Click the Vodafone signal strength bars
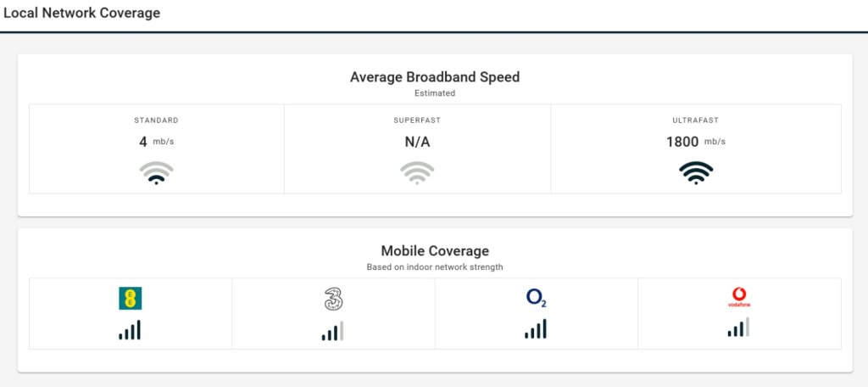This screenshot has width=868, height=387. pos(739,328)
